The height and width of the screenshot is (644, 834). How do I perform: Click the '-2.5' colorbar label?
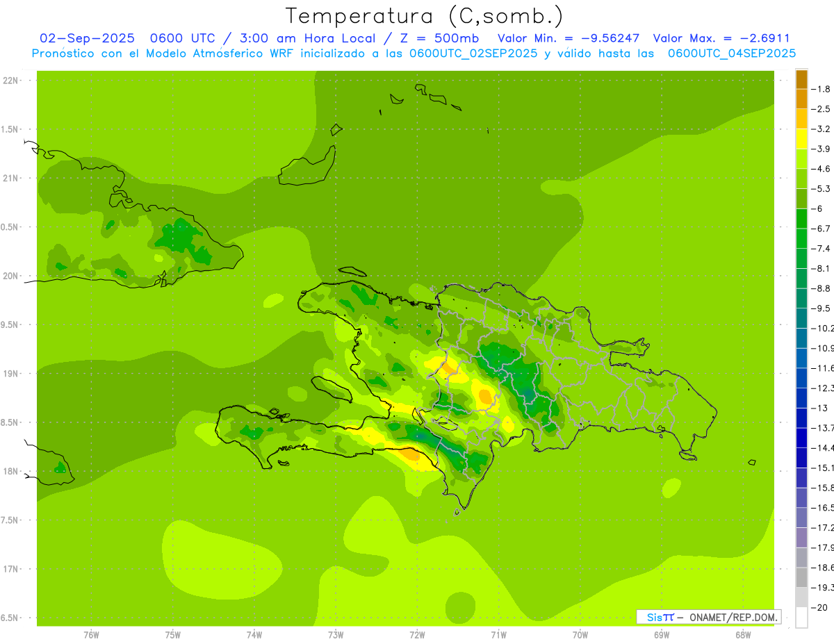coord(821,109)
